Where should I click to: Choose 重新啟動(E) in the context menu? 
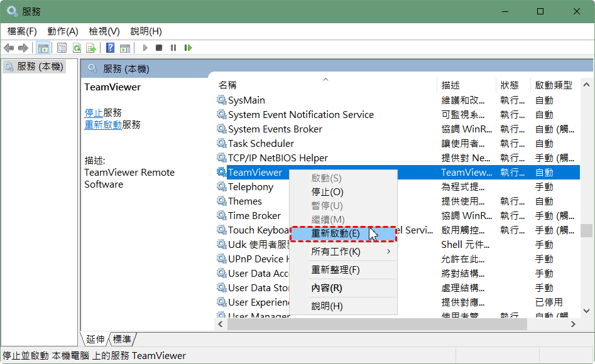click(x=344, y=233)
